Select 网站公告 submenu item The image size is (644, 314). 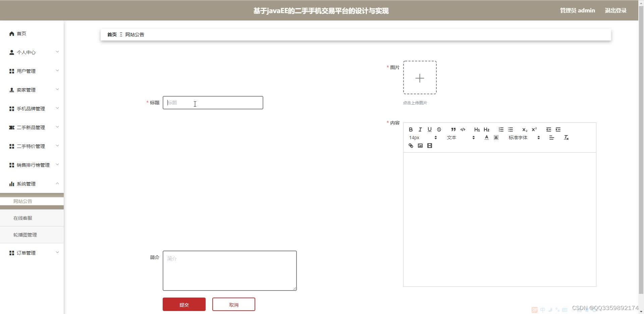click(x=32, y=201)
